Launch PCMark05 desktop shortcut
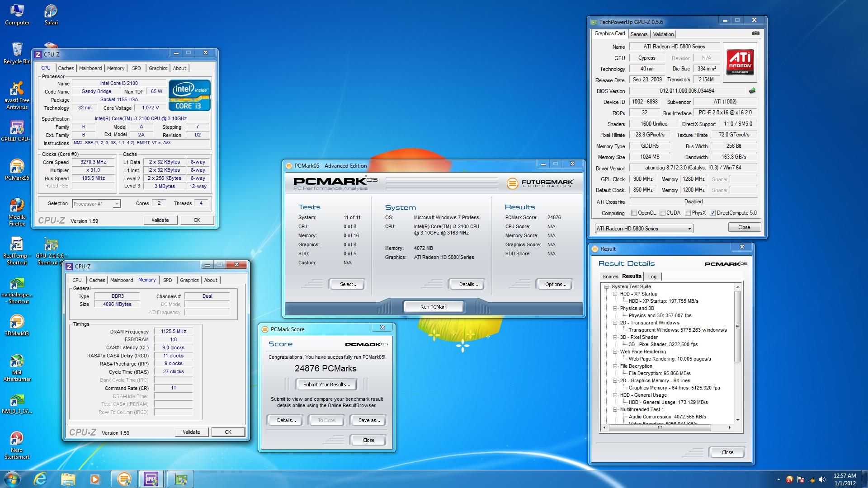Image resolution: width=868 pixels, height=488 pixels. pos(17,170)
